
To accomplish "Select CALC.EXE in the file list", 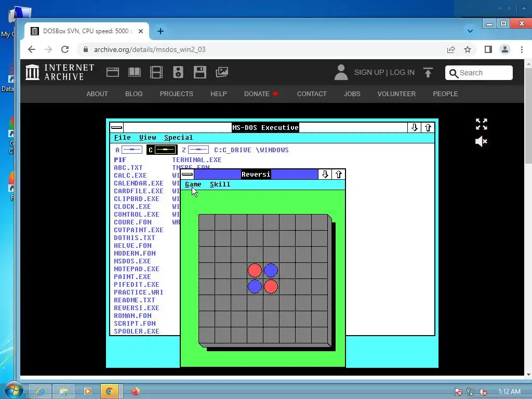I will point(130,175).
